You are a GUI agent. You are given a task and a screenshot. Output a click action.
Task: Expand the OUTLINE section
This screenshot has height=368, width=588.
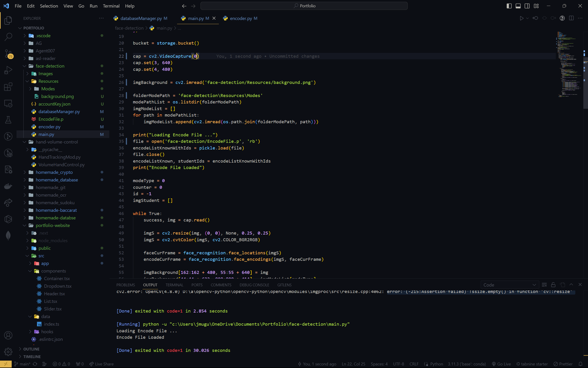pyautogui.click(x=63, y=349)
